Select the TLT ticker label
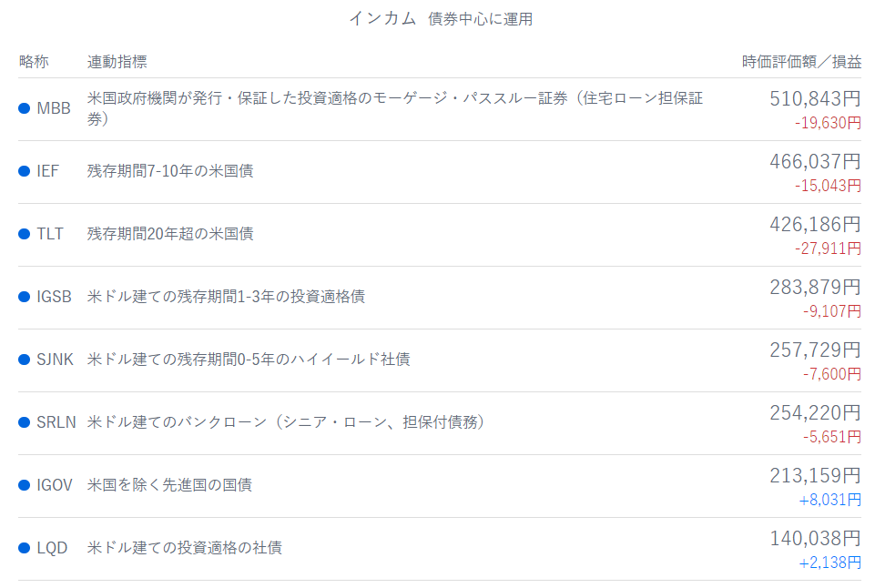 pyautogui.click(x=50, y=234)
